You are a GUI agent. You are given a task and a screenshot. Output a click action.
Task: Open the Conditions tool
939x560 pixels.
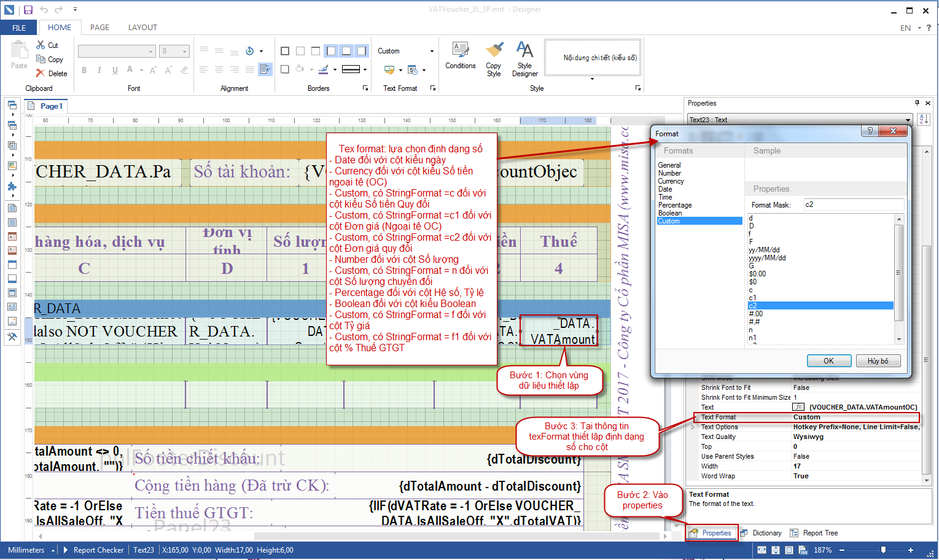click(x=461, y=55)
